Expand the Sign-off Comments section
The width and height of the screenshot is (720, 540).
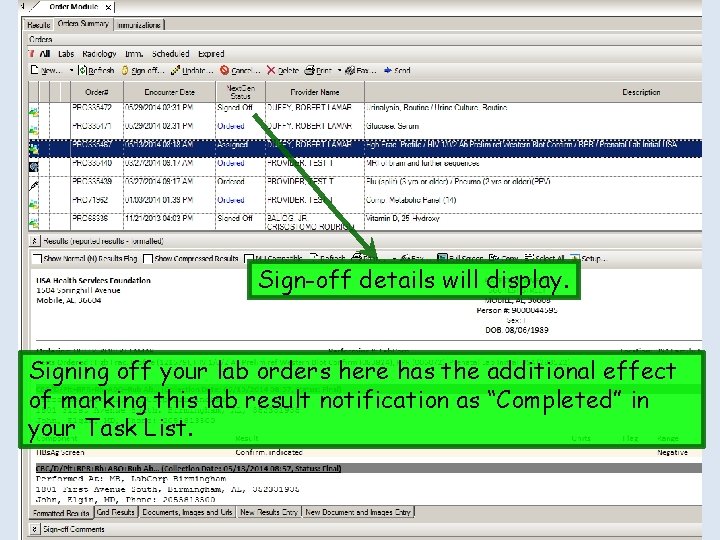click(x=34, y=529)
